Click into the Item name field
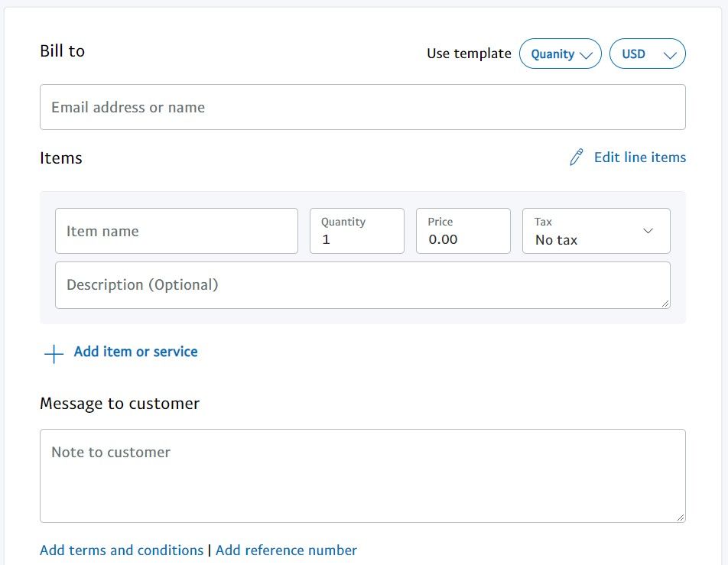 (177, 231)
